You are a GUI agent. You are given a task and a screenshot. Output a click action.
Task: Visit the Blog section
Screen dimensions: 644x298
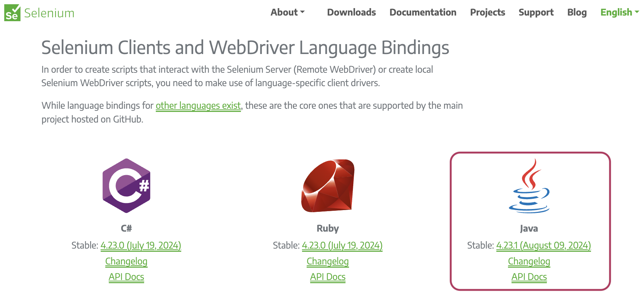(577, 12)
